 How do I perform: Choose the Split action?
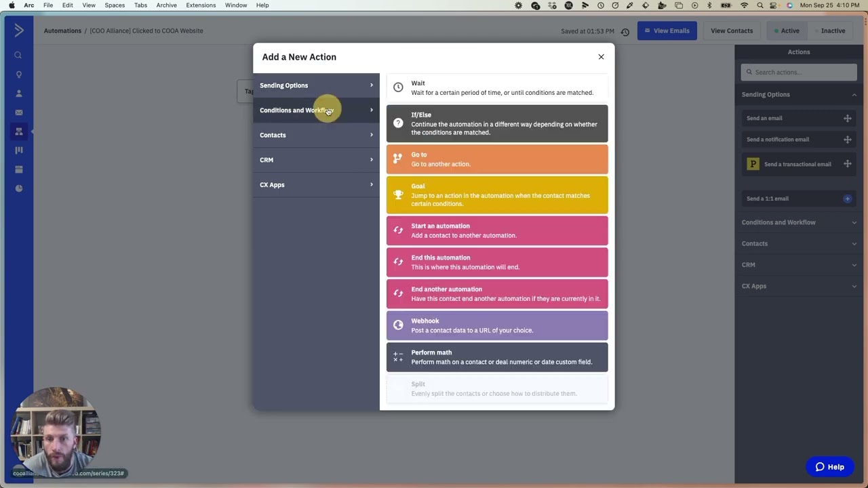click(x=497, y=389)
